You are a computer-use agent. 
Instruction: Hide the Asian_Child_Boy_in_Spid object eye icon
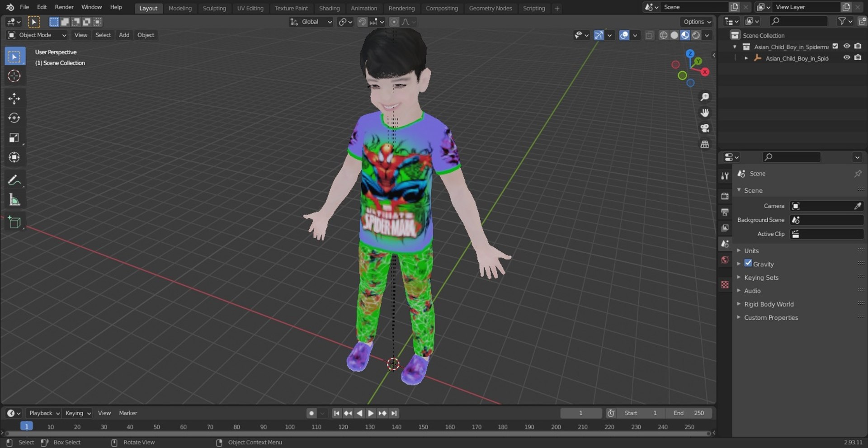[x=847, y=58]
